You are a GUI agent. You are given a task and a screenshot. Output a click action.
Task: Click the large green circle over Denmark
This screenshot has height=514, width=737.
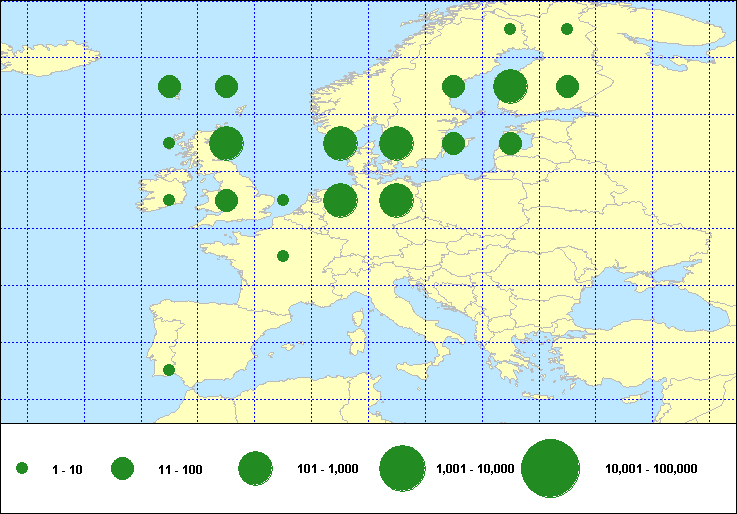pos(396,143)
